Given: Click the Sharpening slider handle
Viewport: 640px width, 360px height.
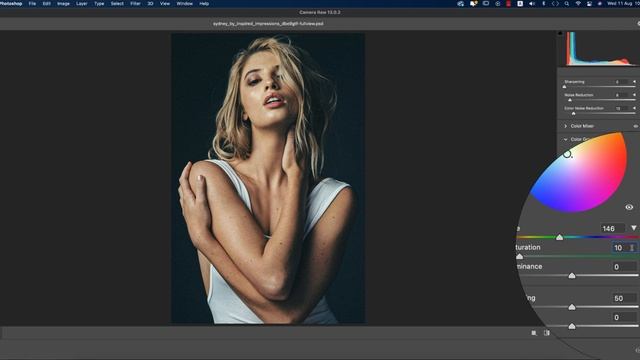Looking at the screenshot, I should point(564,87).
